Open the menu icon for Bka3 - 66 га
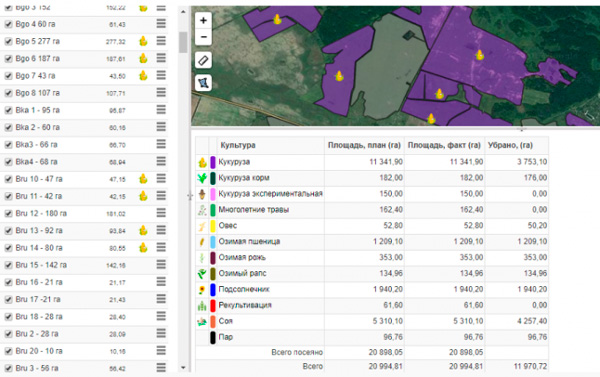Viewport: 600px width, 377px height. click(161, 144)
